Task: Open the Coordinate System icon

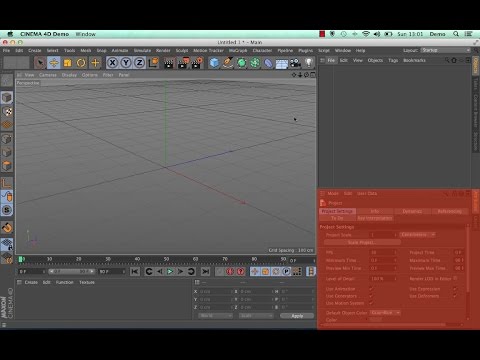Action: [x=154, y=63]
